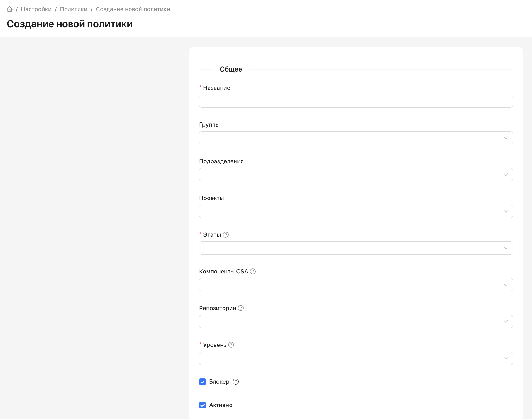This screenshot has height=419, width=532.
Task: Open the Группы dropdown field
Action: click(356, 138)
